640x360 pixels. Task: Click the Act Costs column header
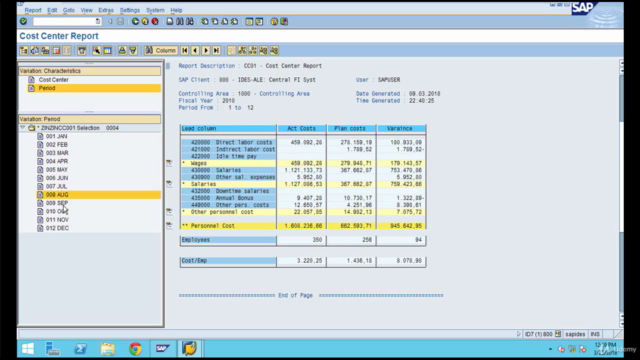[x=302, y=129]
